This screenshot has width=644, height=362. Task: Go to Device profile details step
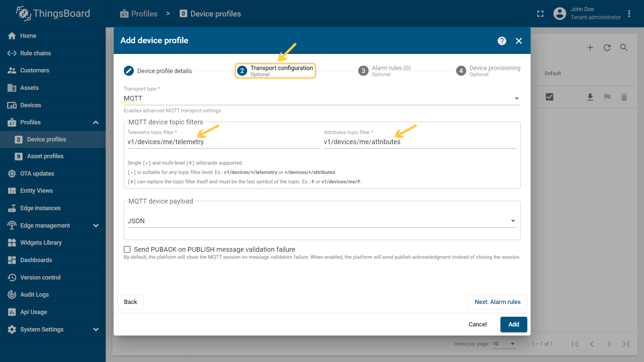coord(158,71)
